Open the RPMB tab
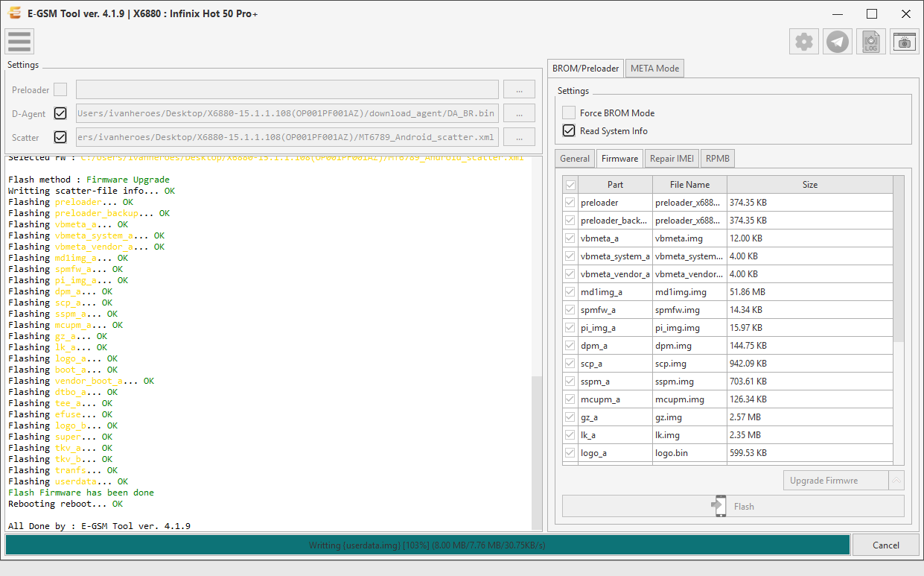 [718, 158]
